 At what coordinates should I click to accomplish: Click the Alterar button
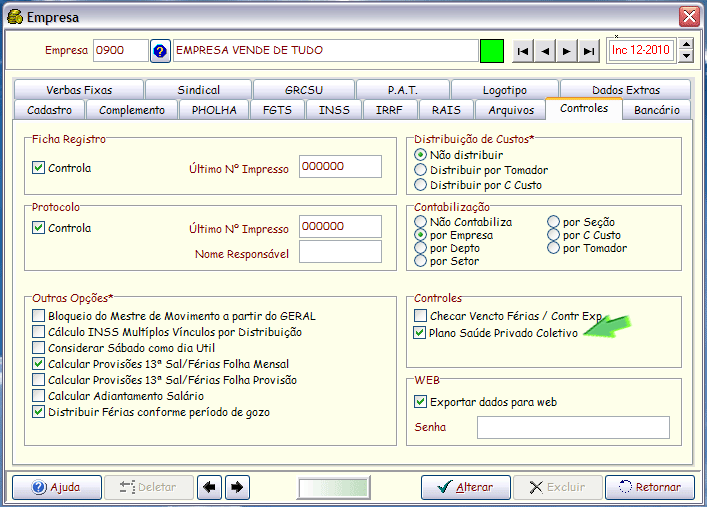point(466,487)
